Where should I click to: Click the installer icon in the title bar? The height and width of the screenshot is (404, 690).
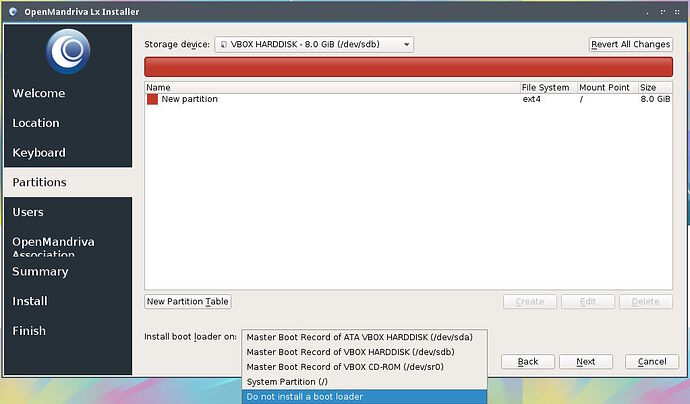coord(12,11)
